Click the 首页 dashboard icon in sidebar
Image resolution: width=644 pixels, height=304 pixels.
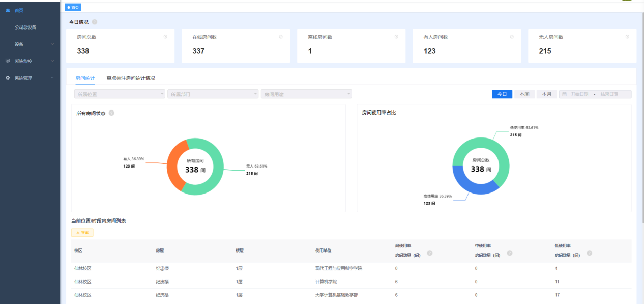[x=8, y=10]
